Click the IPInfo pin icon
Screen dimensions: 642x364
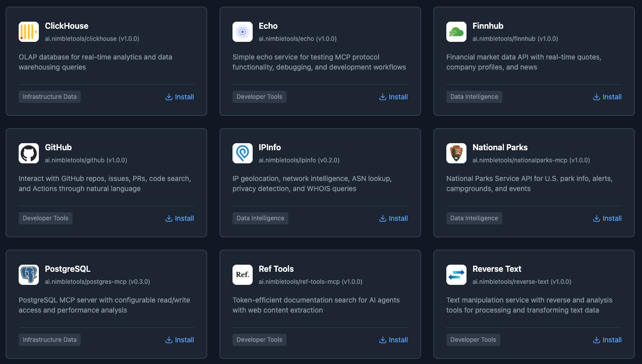(x=242, y=153)
